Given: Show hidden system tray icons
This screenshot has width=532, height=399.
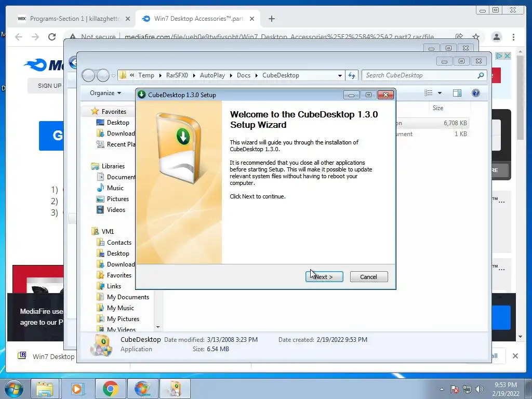Looking at the screenshot, I should [x=442, y=389].
